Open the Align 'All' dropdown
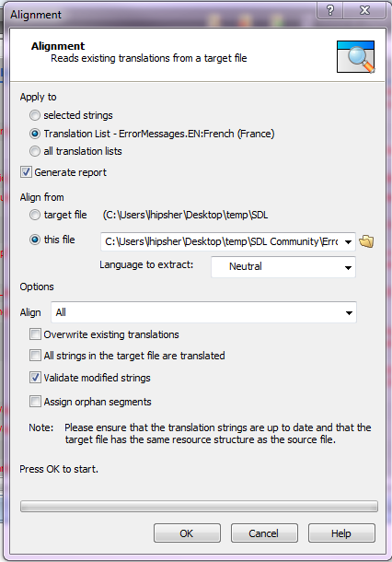 203,312
